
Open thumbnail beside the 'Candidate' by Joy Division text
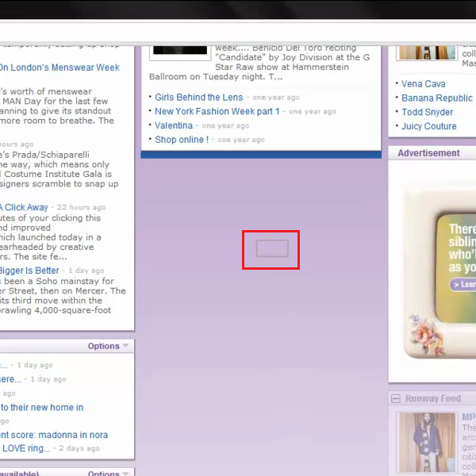point(180,52)
